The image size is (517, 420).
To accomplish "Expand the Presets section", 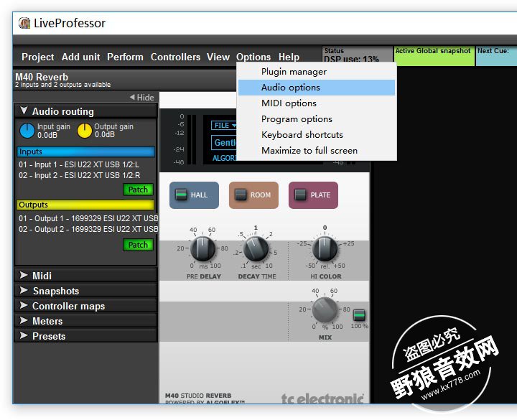I will pos(85,336).
